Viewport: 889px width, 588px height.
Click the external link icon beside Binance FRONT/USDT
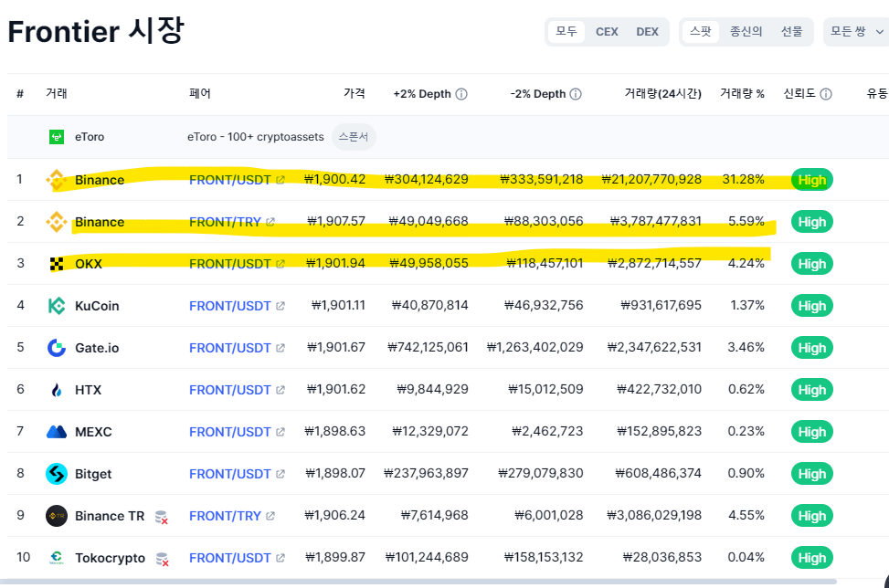(280, 180)
